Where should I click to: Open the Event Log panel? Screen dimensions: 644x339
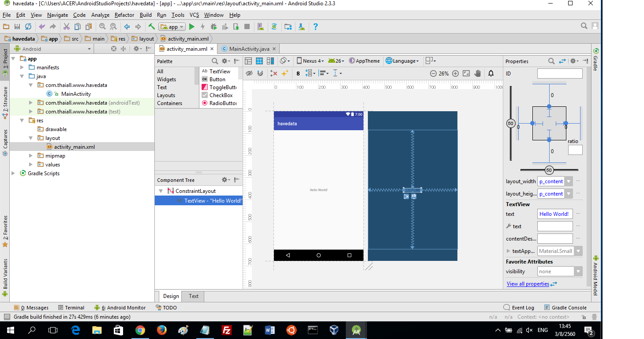(519, 308)
